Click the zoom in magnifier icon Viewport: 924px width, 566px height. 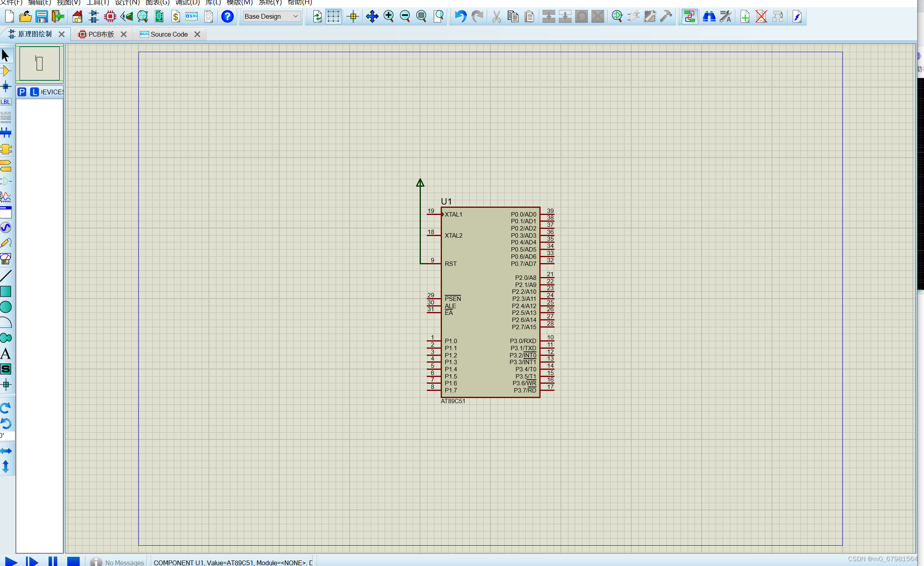(389, 16)
